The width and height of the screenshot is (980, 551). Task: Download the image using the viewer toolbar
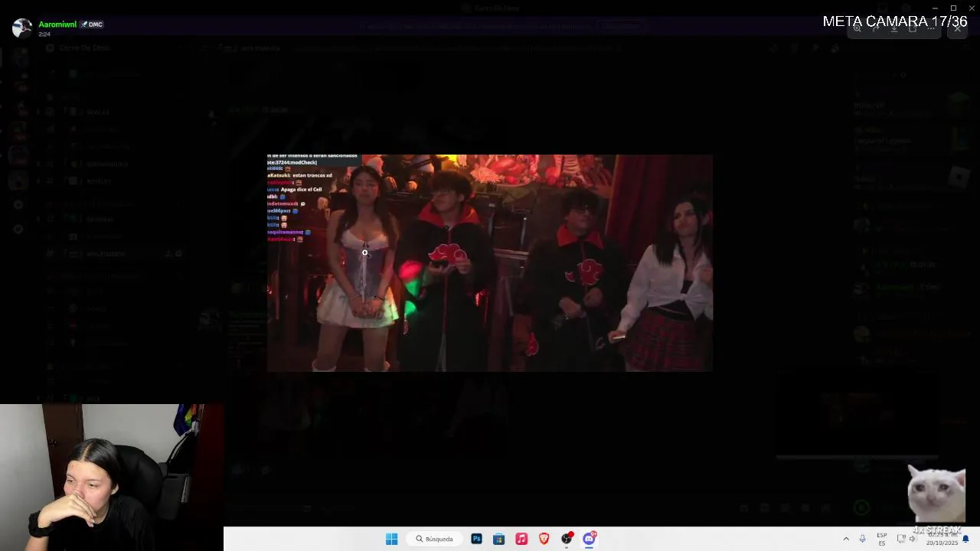894,28
